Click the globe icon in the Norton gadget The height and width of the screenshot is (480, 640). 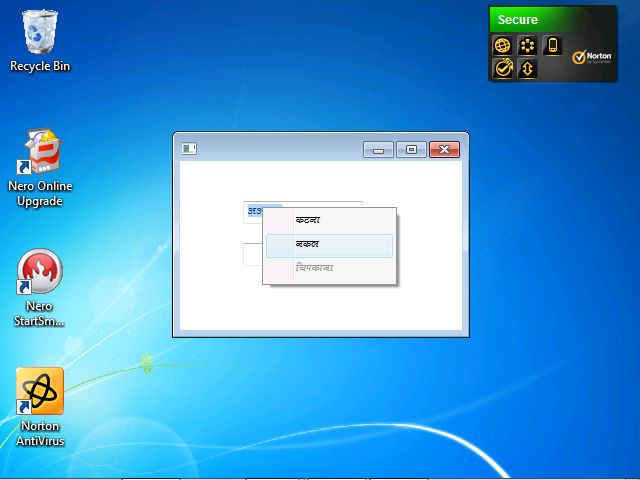click(x=502, y=45)
